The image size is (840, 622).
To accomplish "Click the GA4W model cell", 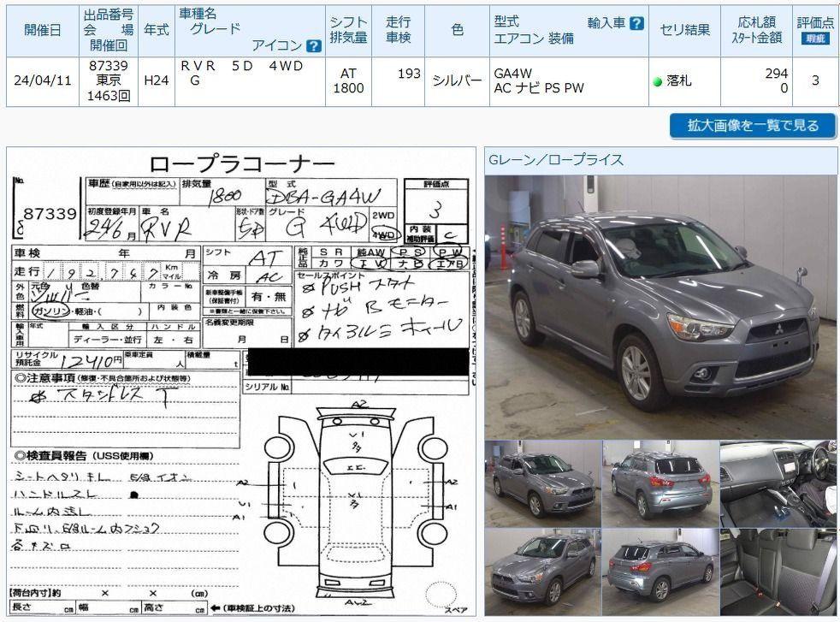I will [569, 81].
